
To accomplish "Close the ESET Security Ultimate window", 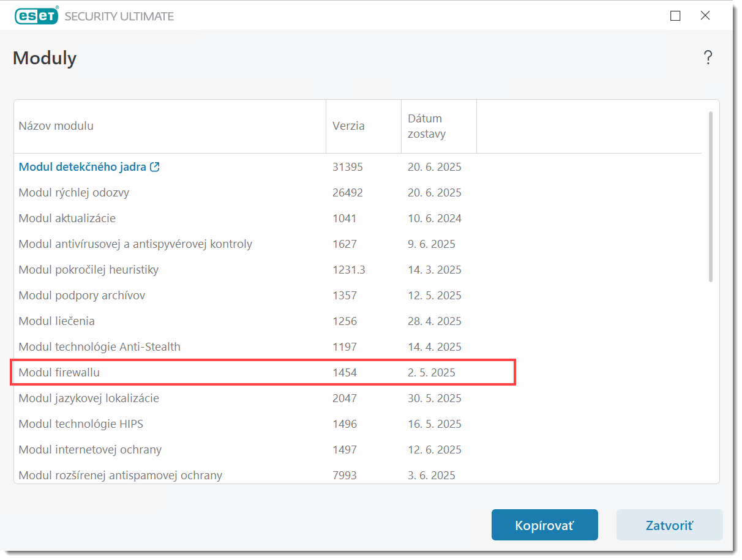I will tap(705, 16).
